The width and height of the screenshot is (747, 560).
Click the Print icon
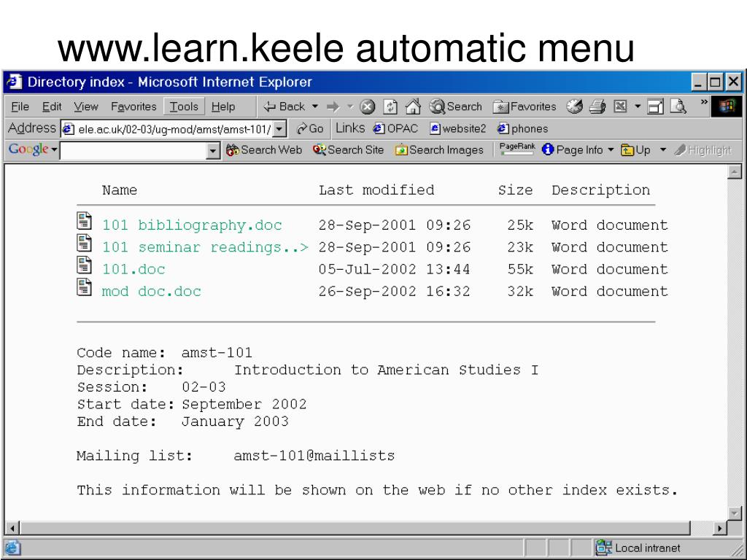point(597,106)
